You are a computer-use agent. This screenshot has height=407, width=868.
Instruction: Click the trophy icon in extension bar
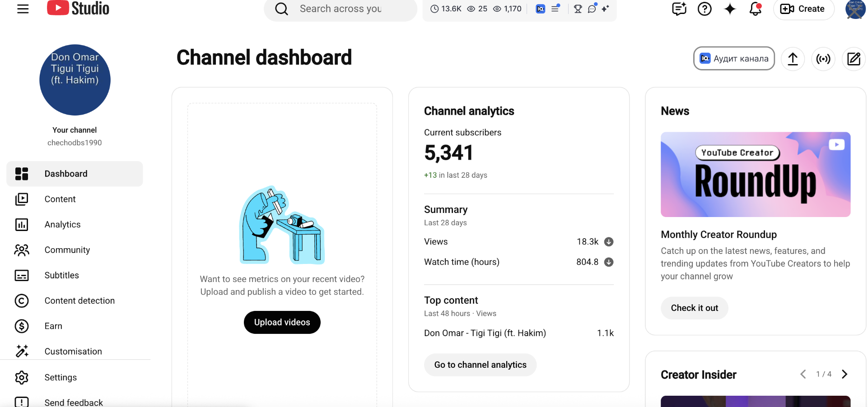578,9
